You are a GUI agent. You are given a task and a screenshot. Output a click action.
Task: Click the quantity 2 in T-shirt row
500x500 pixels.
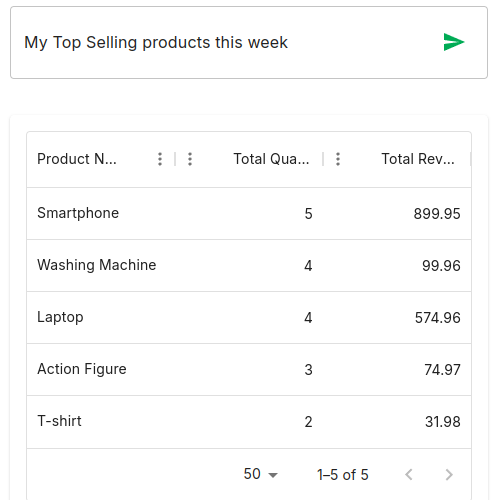(308, 422)
